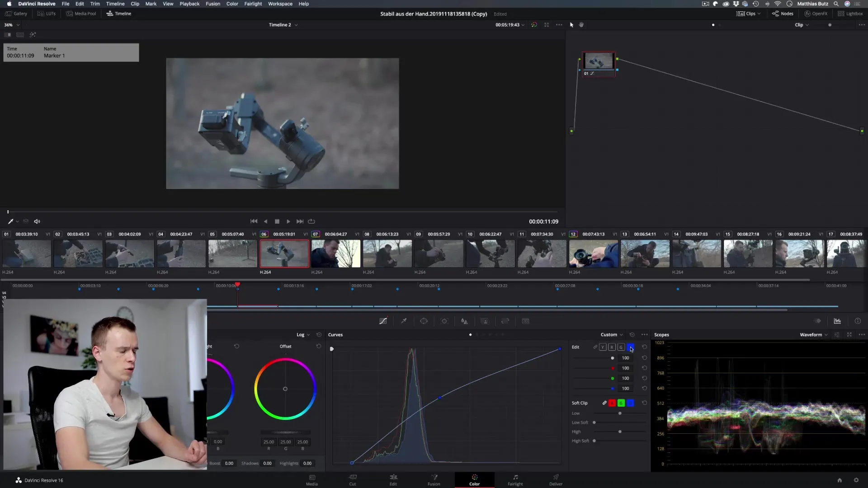
Task: Open the Power Window palette
Action: point(424,321)
